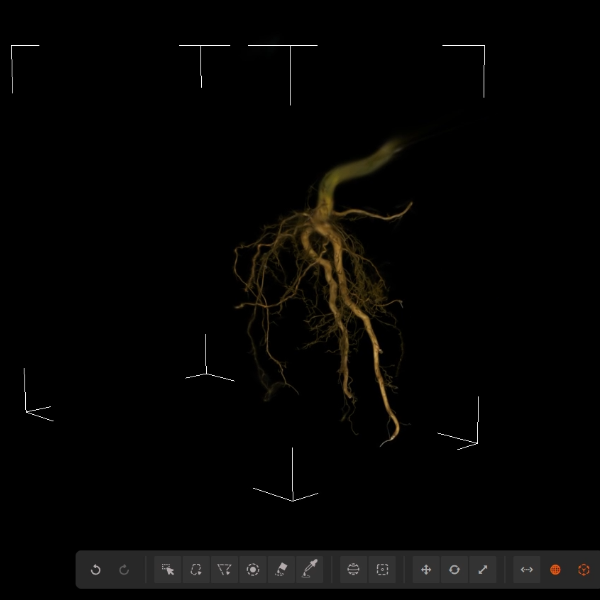Select the Box selection tool

click(382, 569)
